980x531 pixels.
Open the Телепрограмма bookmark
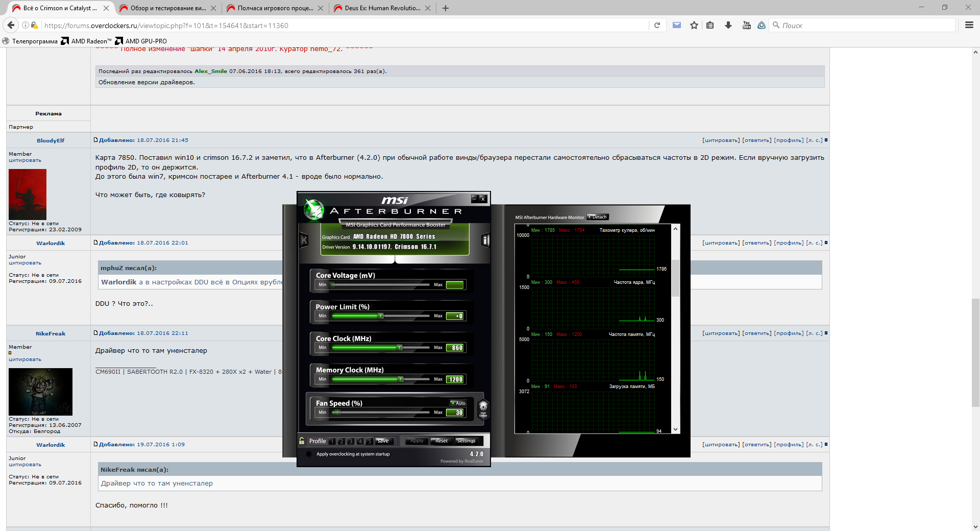point(30,41)
